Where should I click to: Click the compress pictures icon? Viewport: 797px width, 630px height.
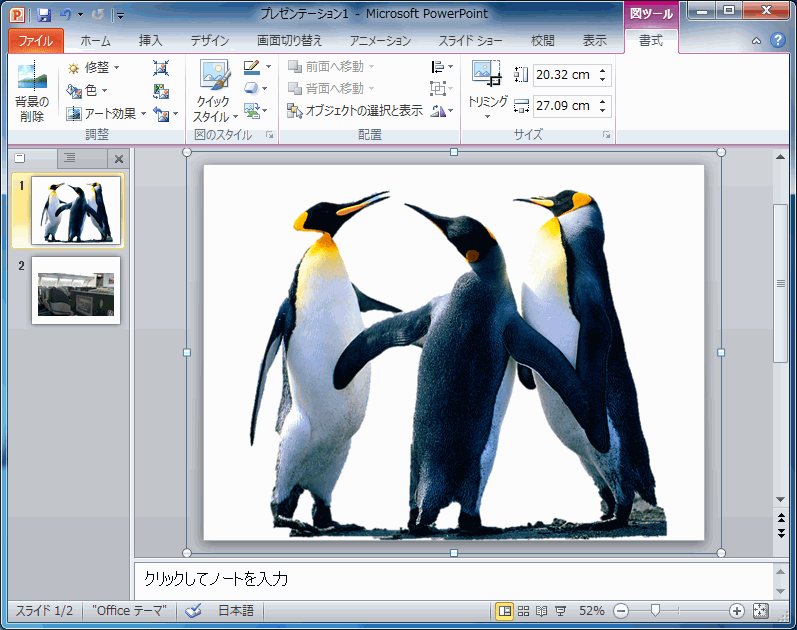tap(161, 68)
